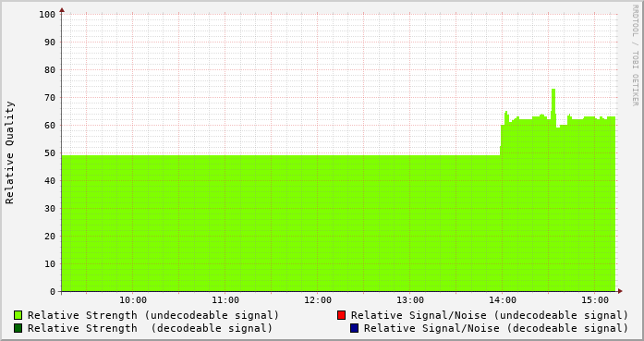Click the 12:00 time axis label

(318, 300)
